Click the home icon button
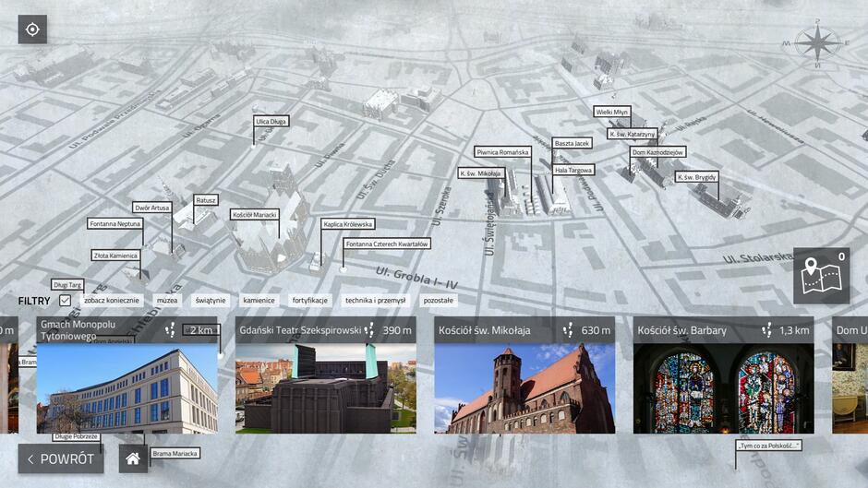 pyautogui.click(x=133, y=458)
